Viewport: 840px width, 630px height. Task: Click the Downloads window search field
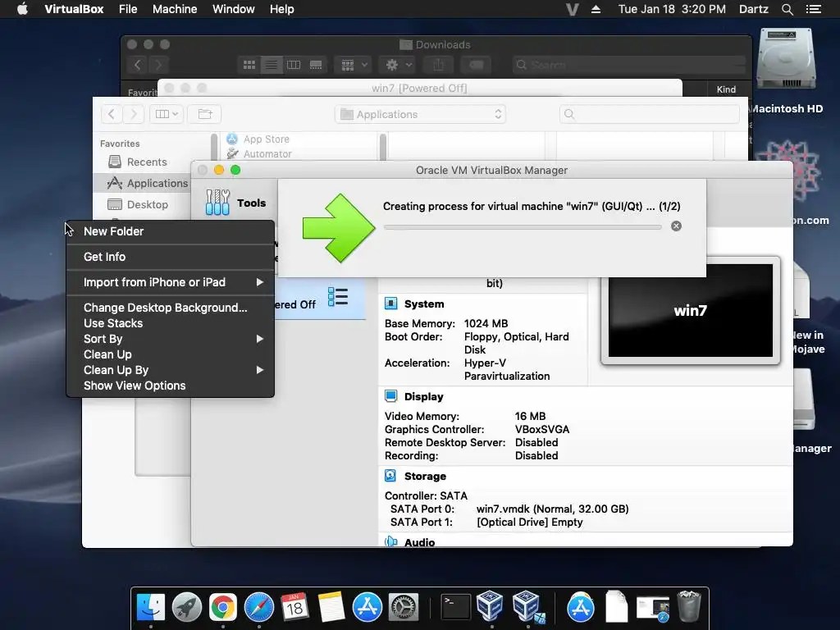(x=629, y=65)
